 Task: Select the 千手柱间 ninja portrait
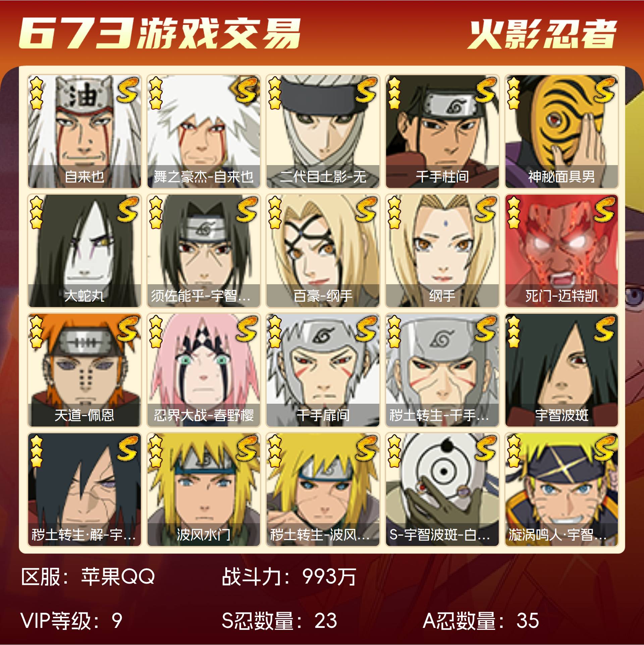tap(442, 131)
